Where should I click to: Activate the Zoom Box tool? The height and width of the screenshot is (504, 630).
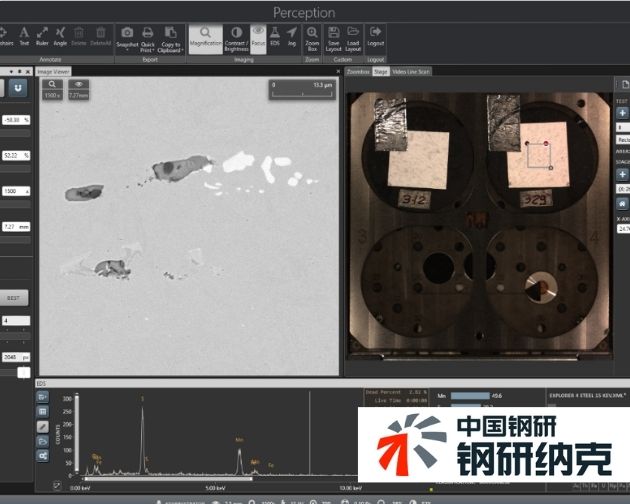(312, 39)
